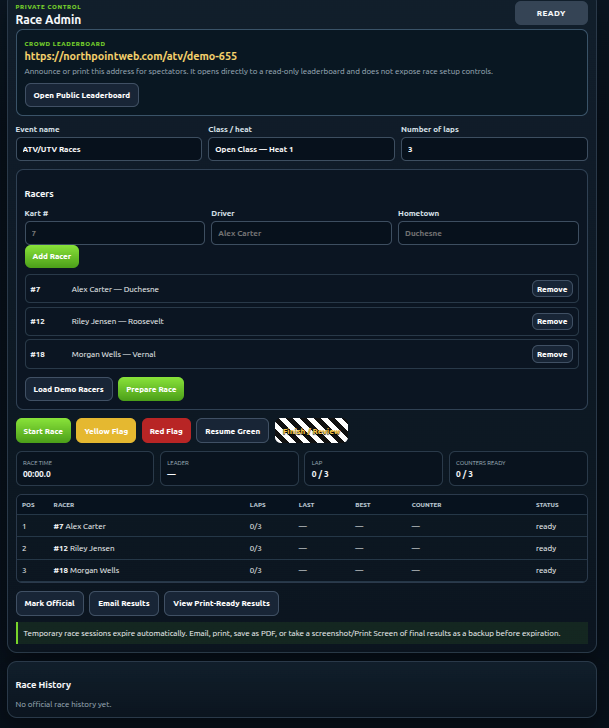Click the Prepare Race button
609x728 pixels.
pyautogui.click(x=151, y=389)
